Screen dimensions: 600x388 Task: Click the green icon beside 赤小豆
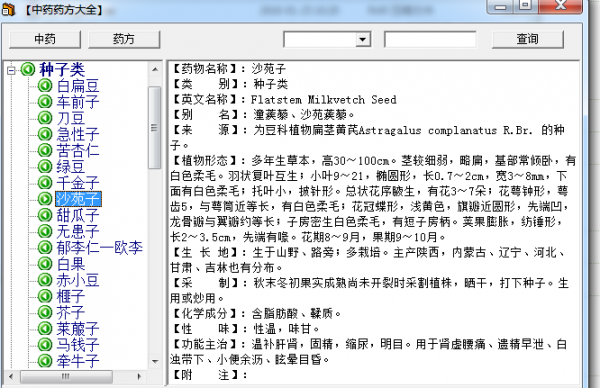(45, 280)
